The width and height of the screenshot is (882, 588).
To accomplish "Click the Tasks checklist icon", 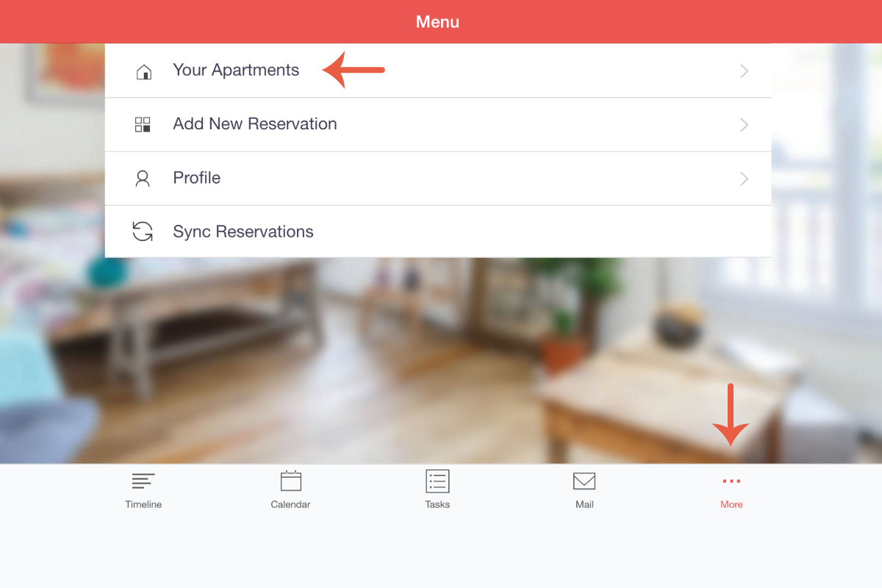I will click(437, 481).
